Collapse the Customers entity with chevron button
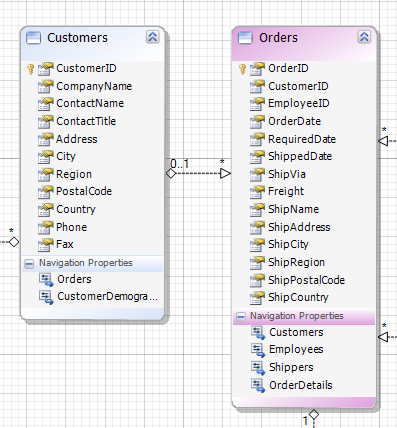 [x=152, y=37]
